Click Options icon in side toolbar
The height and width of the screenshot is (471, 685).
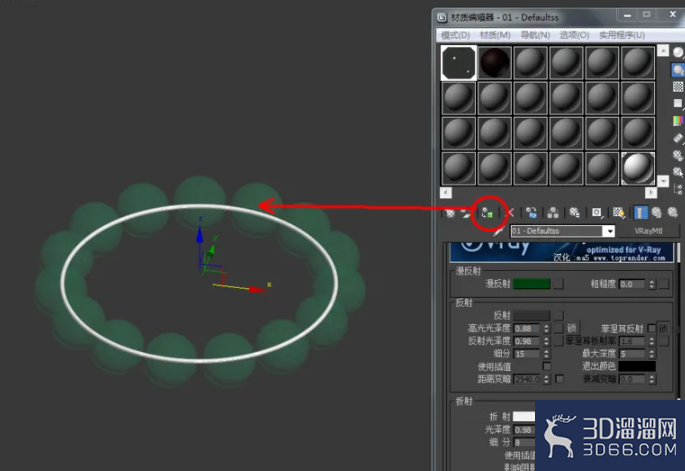[678, 155]
